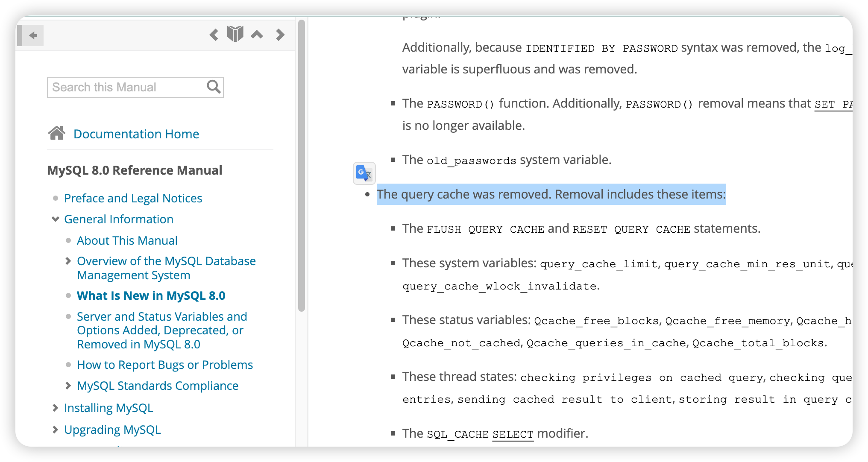Click the magnifier search icon
The width and height of the screenshot is (868, 462).
(x=214, y=87)
